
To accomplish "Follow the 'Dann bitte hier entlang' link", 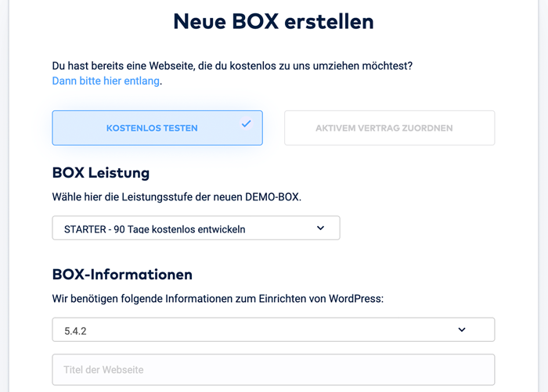I will tap(106, 81).
